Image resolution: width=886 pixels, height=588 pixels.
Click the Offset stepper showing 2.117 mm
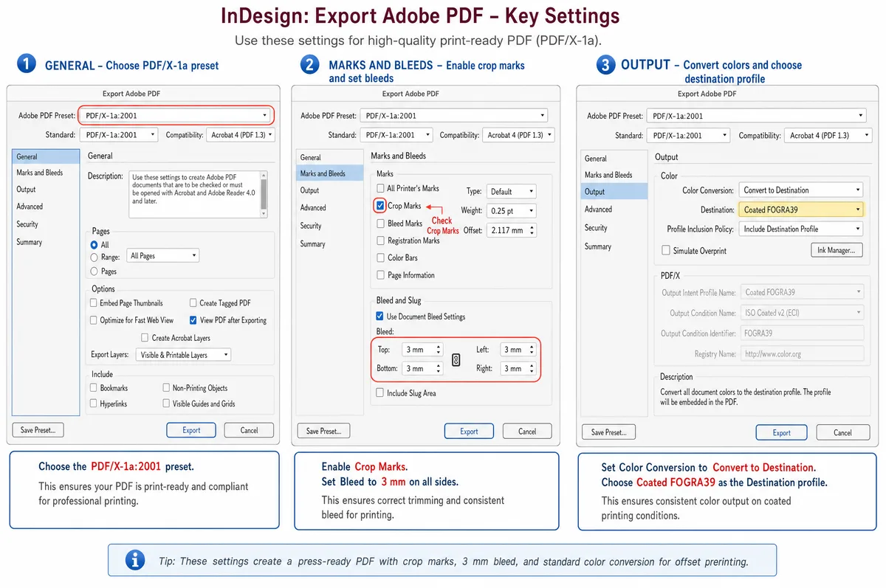coord(511,230)
